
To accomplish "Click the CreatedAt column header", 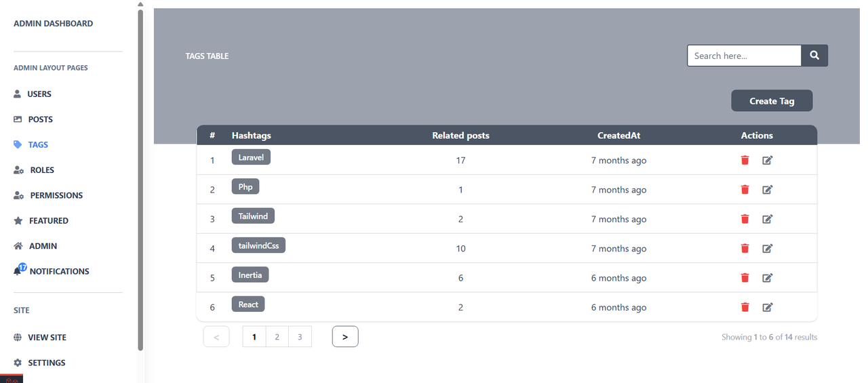I will click(618, 136).
